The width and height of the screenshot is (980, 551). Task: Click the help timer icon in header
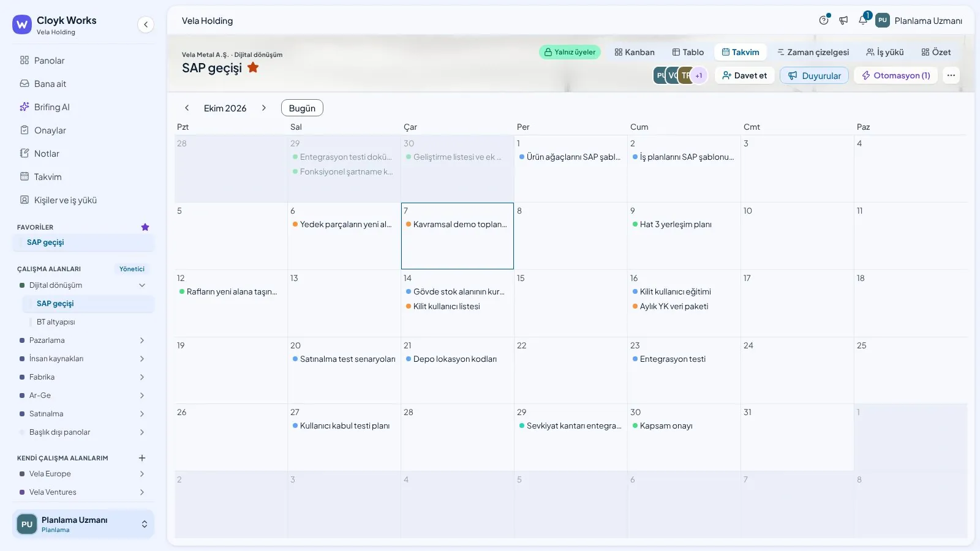click(x=824, y=20)
